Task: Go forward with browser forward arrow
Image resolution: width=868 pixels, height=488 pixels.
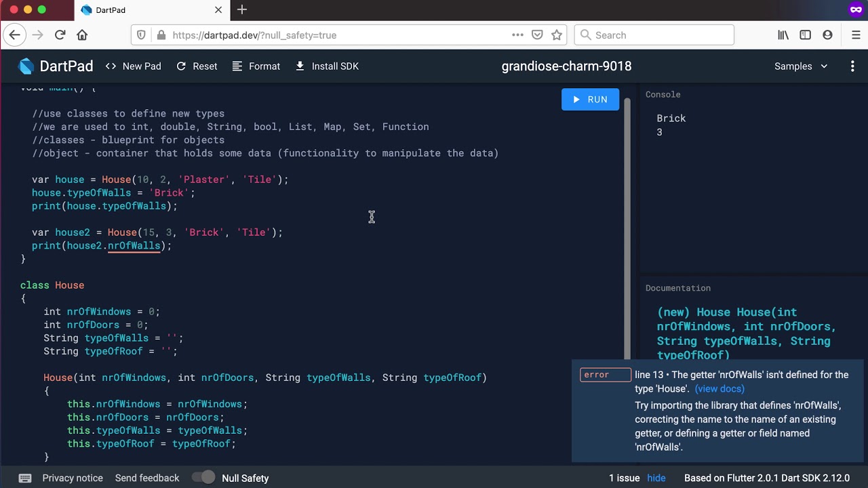Action: click(x=37, y=35)
